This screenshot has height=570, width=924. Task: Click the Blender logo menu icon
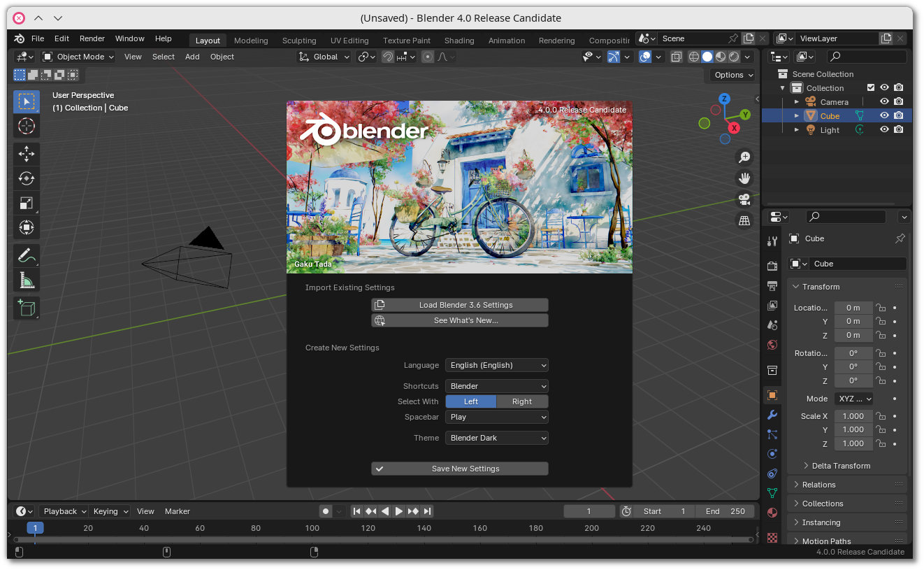click(x=20, y=38)
